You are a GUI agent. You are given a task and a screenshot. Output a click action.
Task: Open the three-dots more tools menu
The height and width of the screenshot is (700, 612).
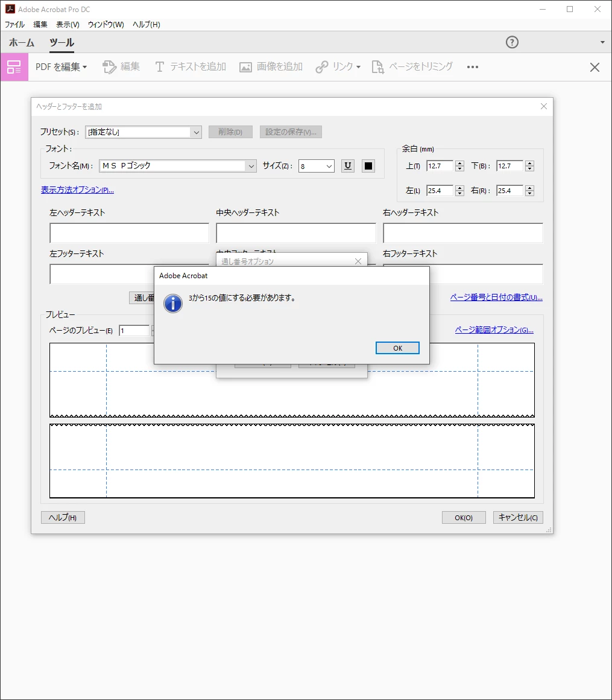[x=472, y=67]
